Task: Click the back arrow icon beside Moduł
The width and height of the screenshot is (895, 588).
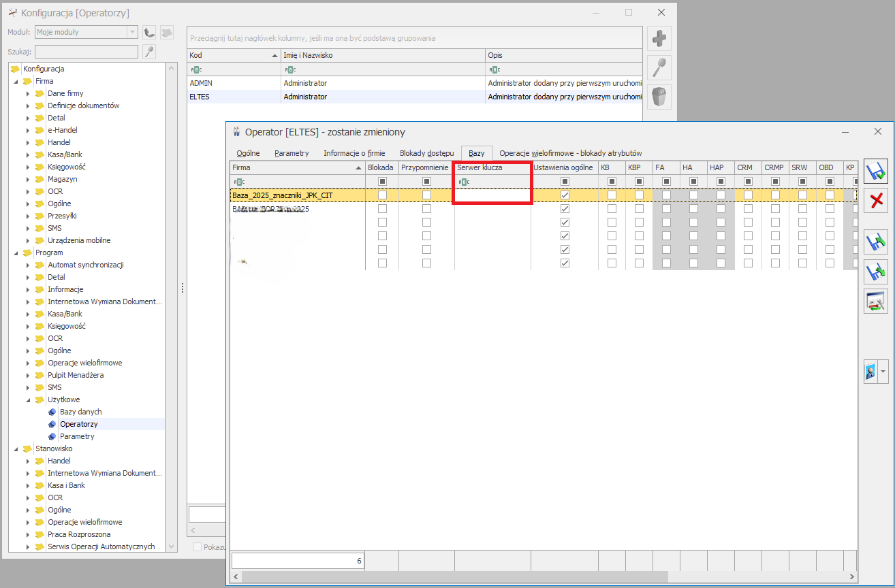Action: (x=149, y=32)
